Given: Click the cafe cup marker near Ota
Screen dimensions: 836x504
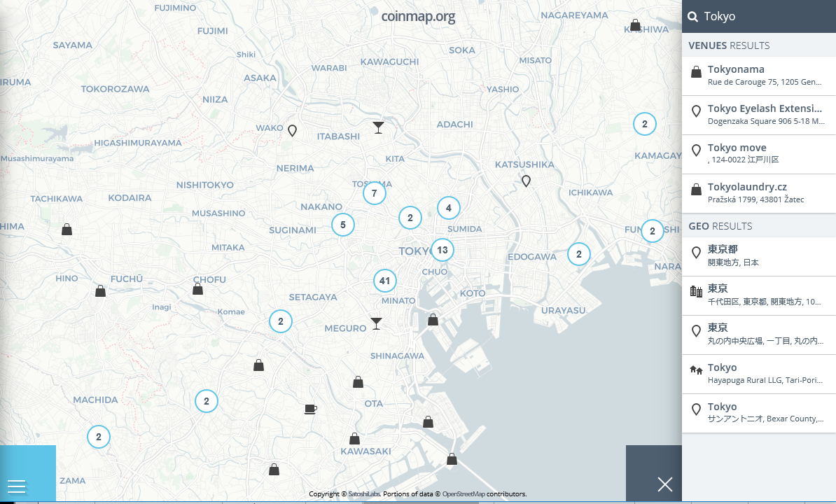Looking at the screenshot, I should click(311, 409).
